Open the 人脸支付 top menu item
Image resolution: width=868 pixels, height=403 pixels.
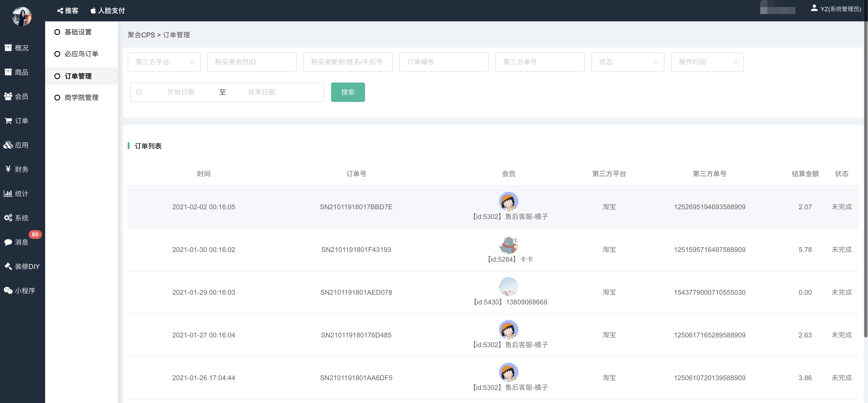[x=108, y=11]
